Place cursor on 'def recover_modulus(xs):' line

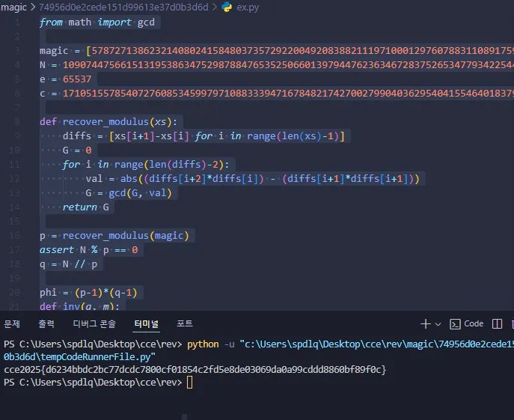pos(108,122)
